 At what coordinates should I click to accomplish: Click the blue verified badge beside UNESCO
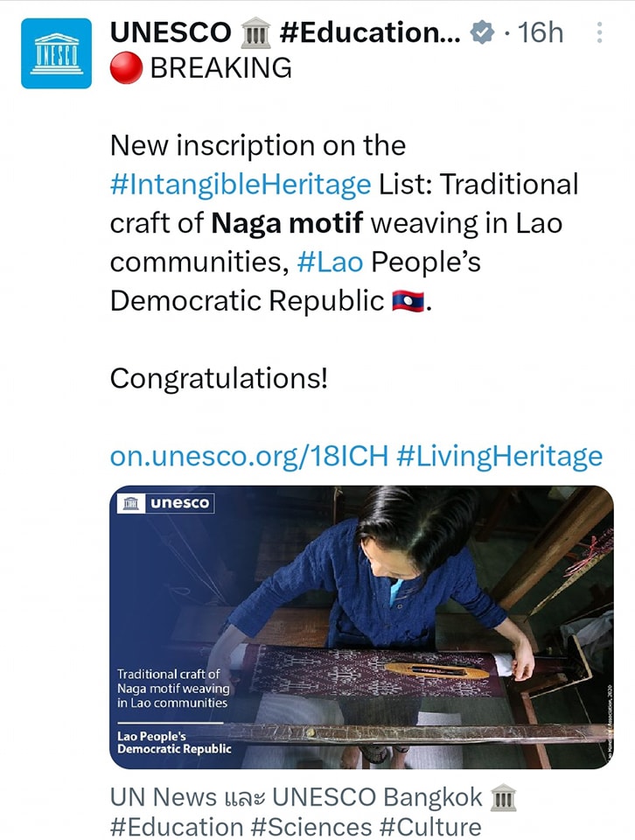pyautogui.click(x=480, y=31)
